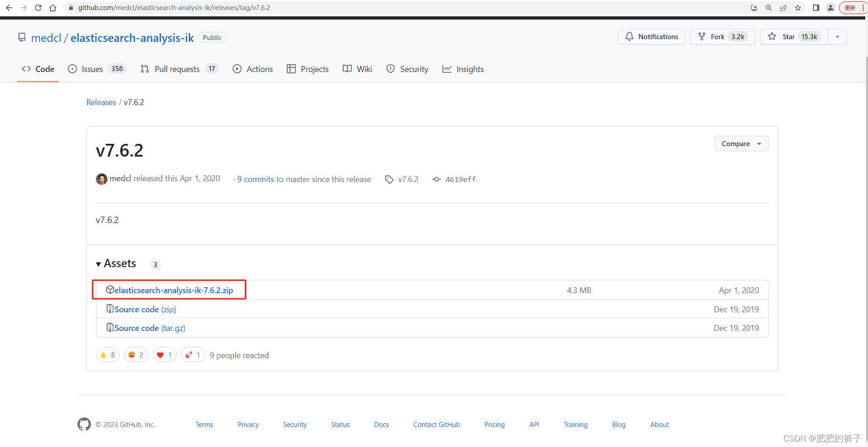Fork the repository with Fork button
The height and width of the screenshot is (447, 868).
pos(722,37)
